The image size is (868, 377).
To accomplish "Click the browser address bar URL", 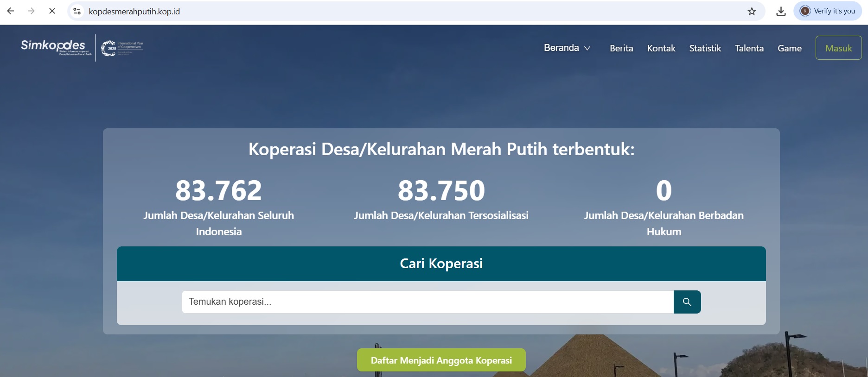I will tap(134, 11).
